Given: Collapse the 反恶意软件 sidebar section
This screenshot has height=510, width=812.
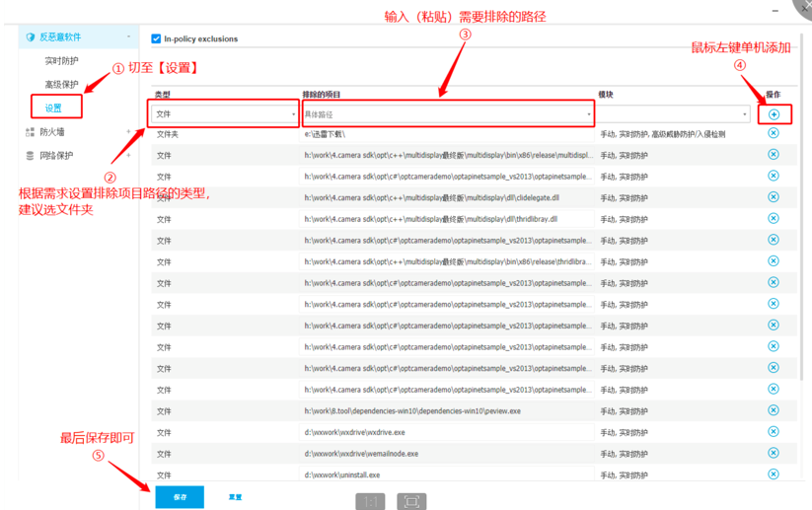Looking at the screenshot, I should click(x=128, y=37).
